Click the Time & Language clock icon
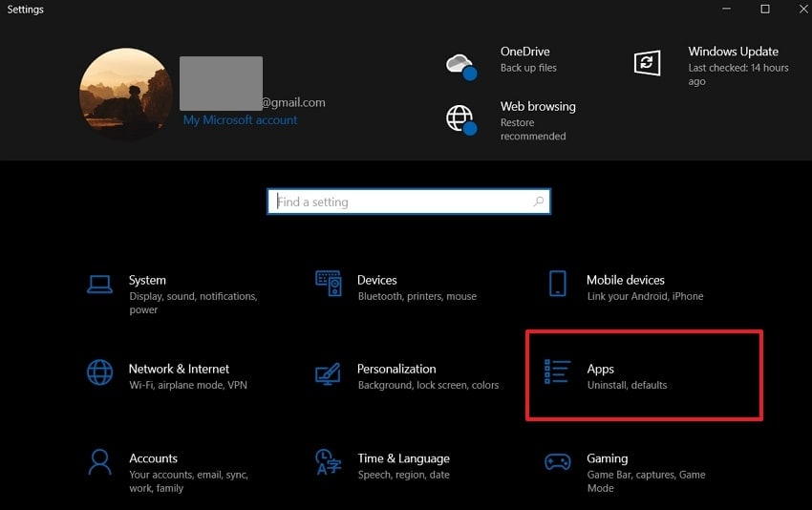 point(329,462)
